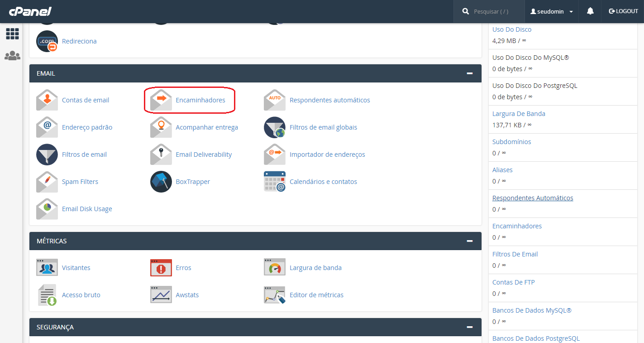The width and height of the screenshot is (644, 343).
Task: Open the Importador de endereços link
Action: pyautogui.click(x=327, y=155)
